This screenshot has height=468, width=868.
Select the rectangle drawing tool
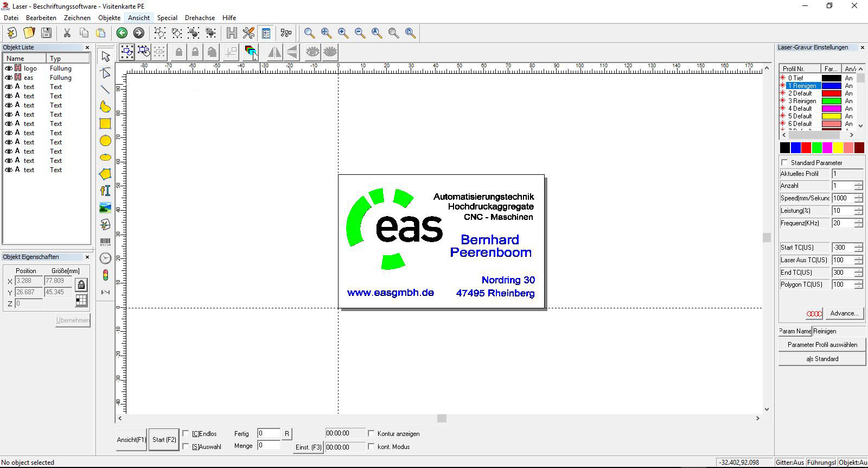point(105,124)
